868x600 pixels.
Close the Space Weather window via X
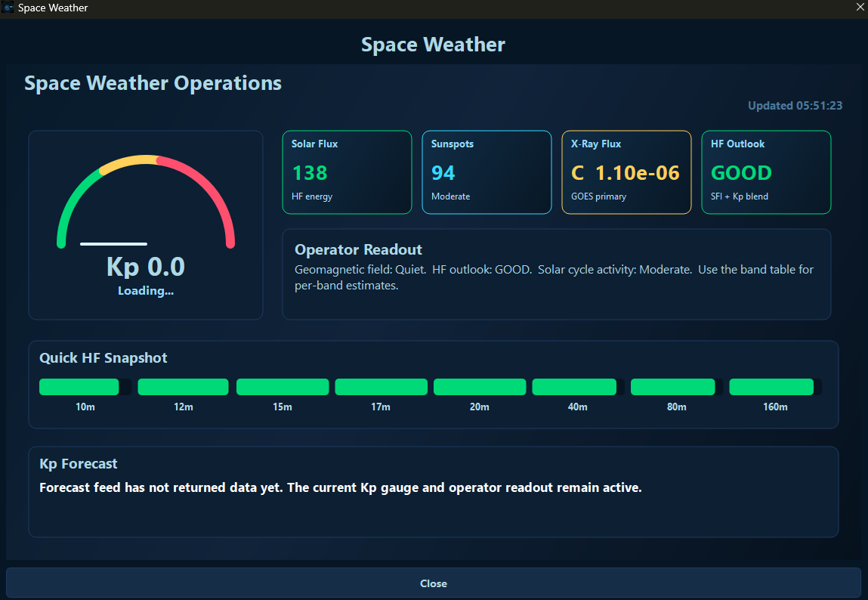tap(860, 8)
